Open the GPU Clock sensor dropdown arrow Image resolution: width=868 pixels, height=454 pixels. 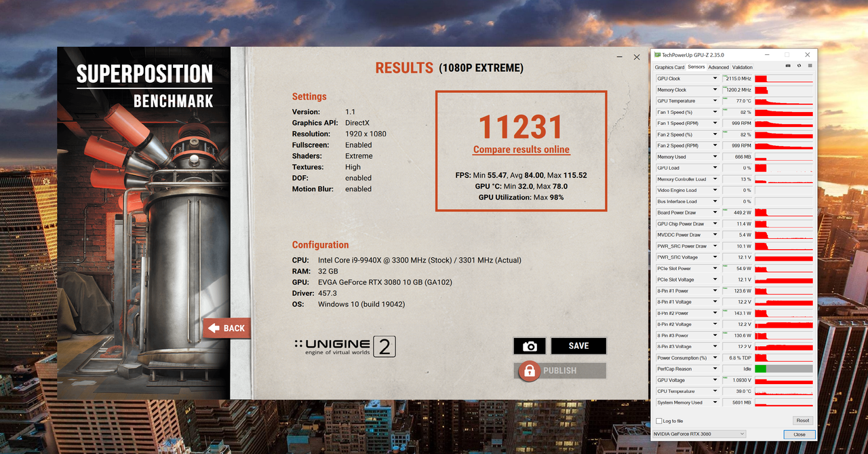pyautogui.click(x=715, y=79)
